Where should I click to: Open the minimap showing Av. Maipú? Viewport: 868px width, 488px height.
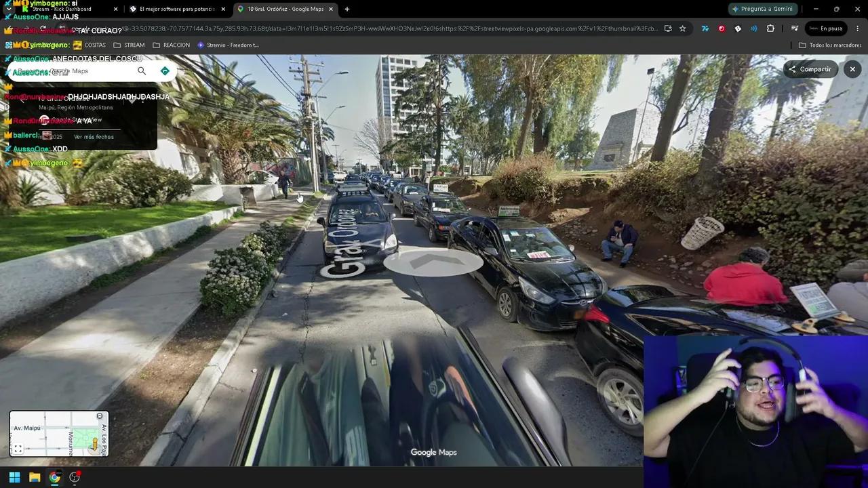pyautogui.click(x=59, y=434)
